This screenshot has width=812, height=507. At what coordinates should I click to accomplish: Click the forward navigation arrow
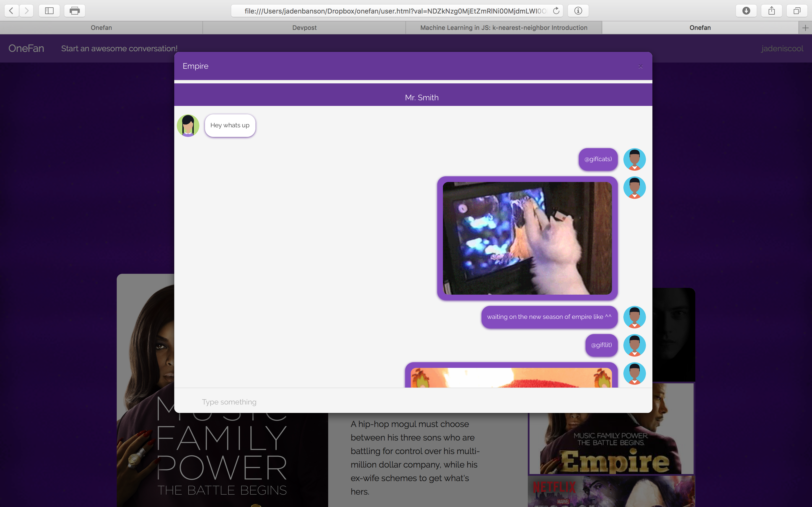pos(27,11)
